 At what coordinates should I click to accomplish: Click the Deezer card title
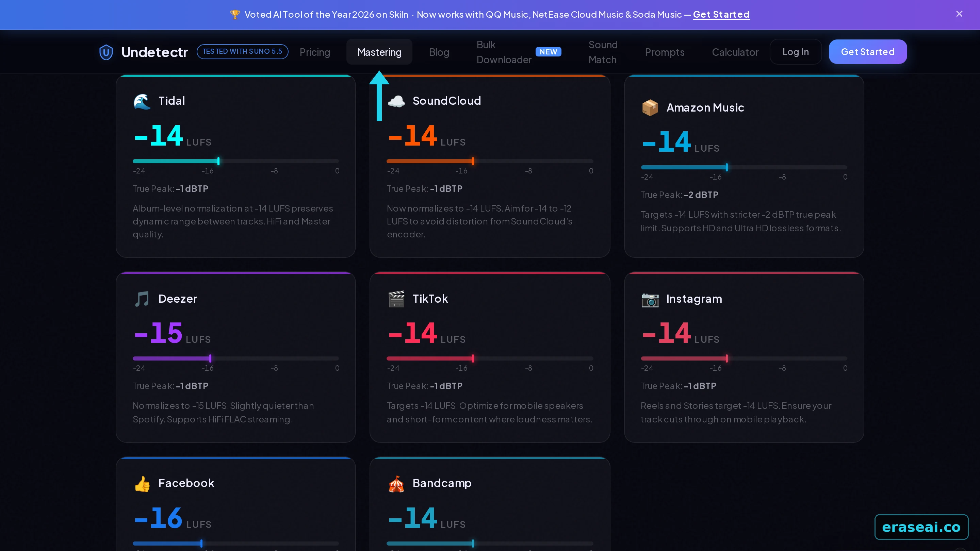click(x=178, y=299)
